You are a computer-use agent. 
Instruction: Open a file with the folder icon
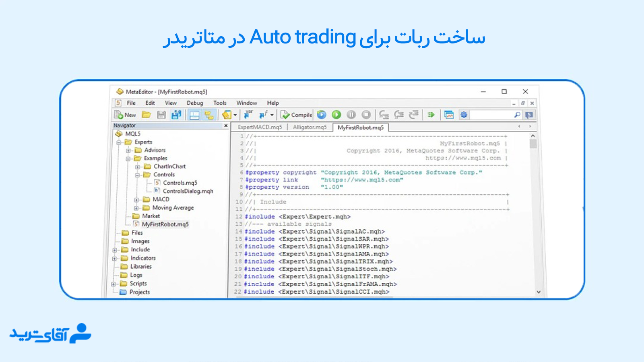tap(147, 115)
